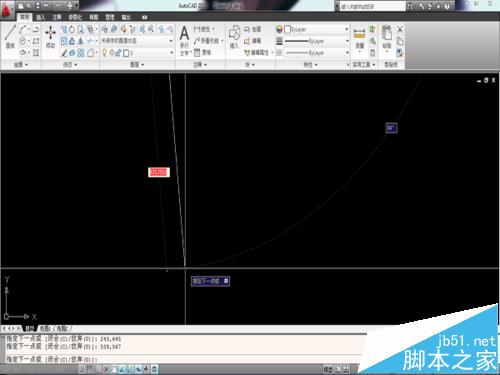Open Layer Properties manager icon
500x375 pixels.
(104, 29)
